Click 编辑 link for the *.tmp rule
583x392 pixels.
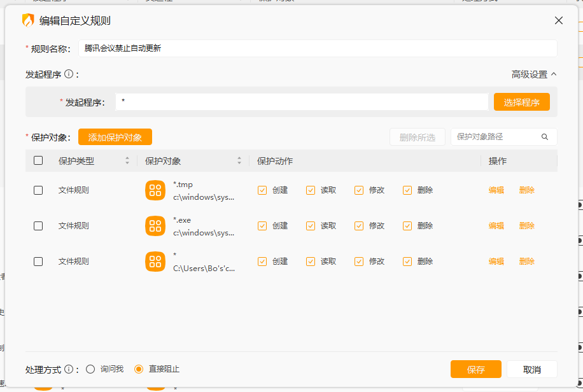tap(496, 190)
